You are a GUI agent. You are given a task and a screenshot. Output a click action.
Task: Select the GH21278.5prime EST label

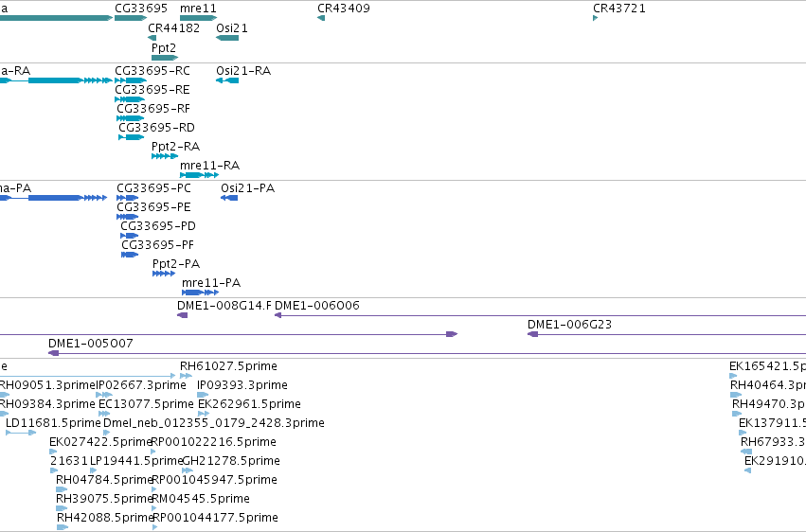[231, 461]
